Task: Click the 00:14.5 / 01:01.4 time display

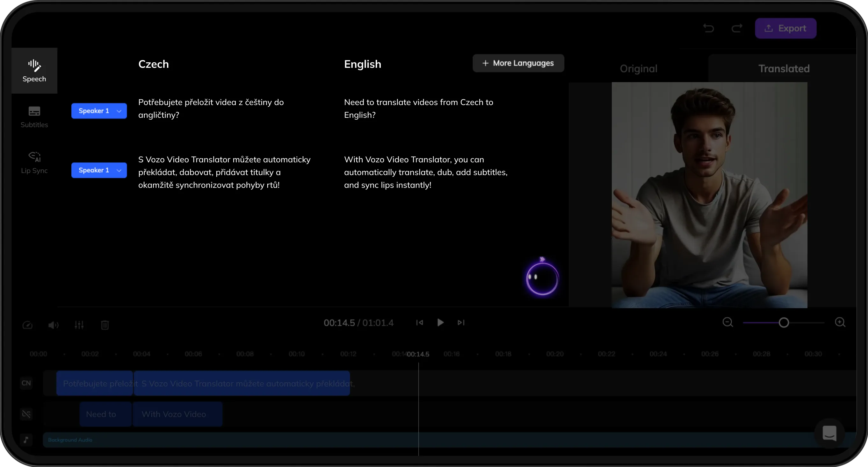Action: [358, 323]
